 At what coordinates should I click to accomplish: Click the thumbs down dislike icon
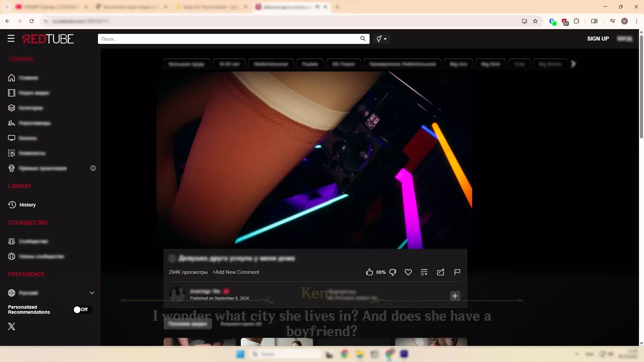tap(393, 272)
